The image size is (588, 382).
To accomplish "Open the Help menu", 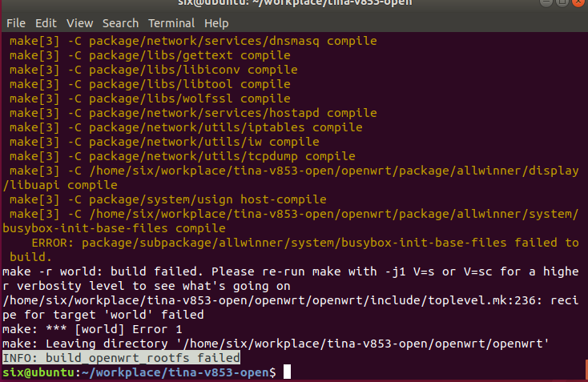I will (x=216, y=23).
